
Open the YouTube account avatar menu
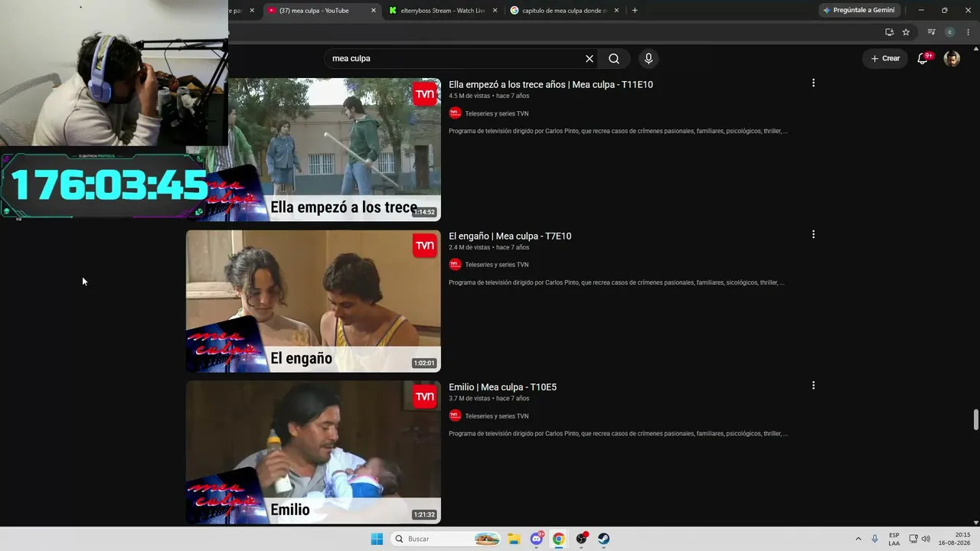(952, 59)
